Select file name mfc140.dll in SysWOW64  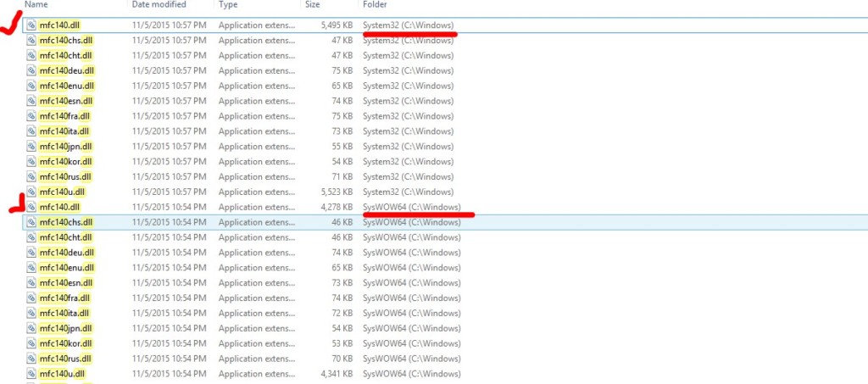(x=60, y=207)
